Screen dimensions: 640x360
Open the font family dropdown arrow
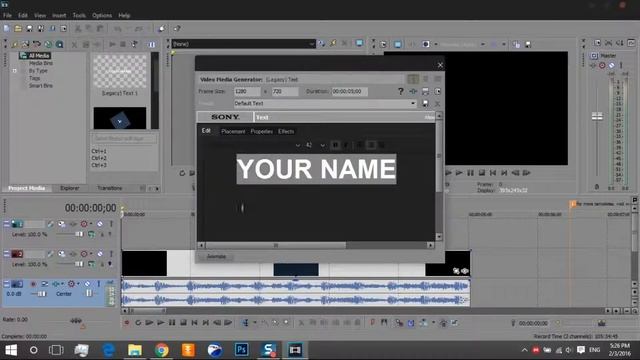tap(298, 145)
